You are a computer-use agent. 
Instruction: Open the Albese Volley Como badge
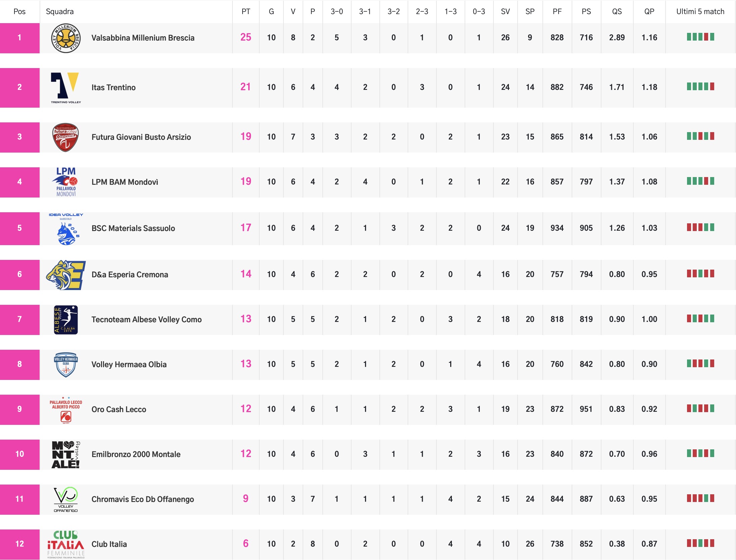point(66,320)
